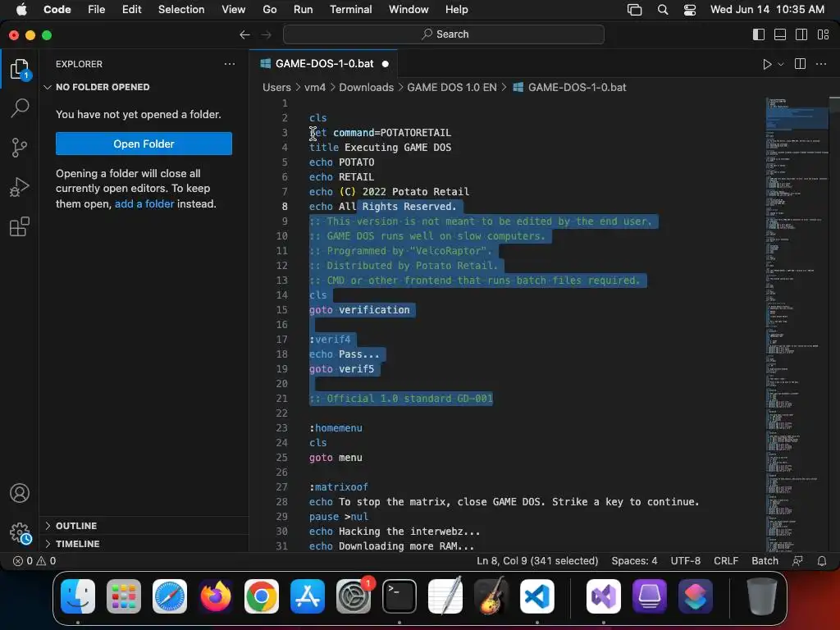Open Downloads breadcrumb dropdown

(x=366, y=87)
